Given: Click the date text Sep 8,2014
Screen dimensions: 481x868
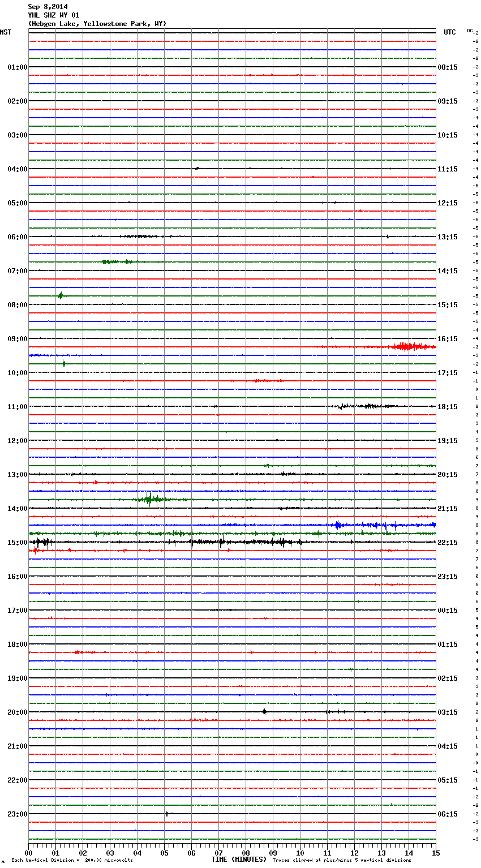Looking at the screenshot, I should [48, 7].
